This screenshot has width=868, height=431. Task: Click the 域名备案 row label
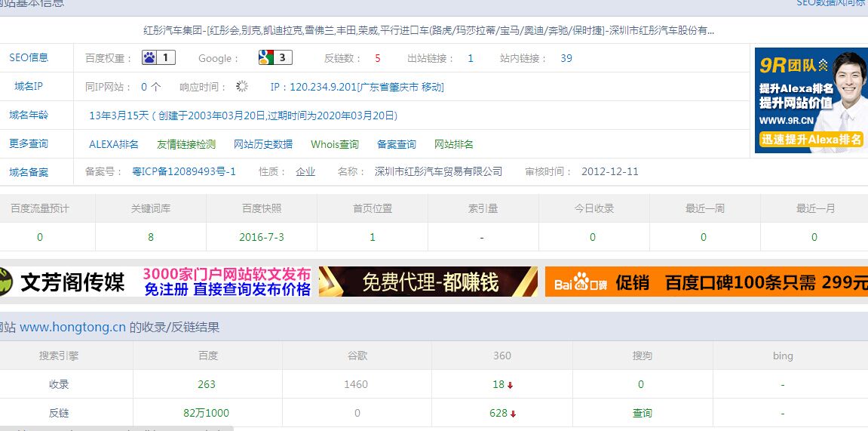(x=29, y=172)
